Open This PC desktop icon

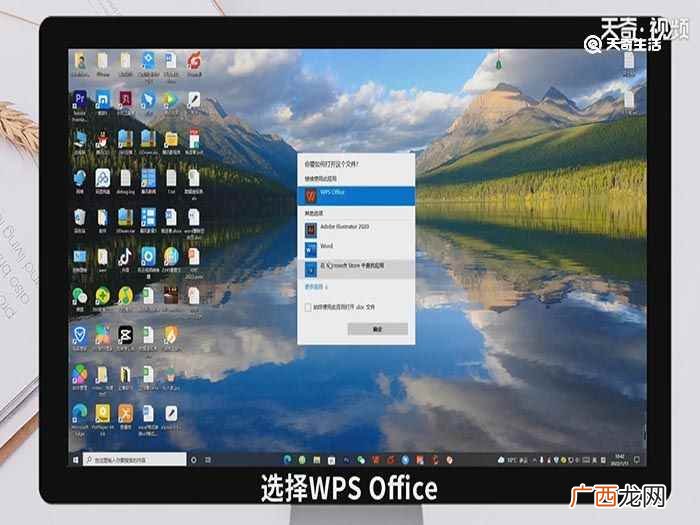(79, 142)
